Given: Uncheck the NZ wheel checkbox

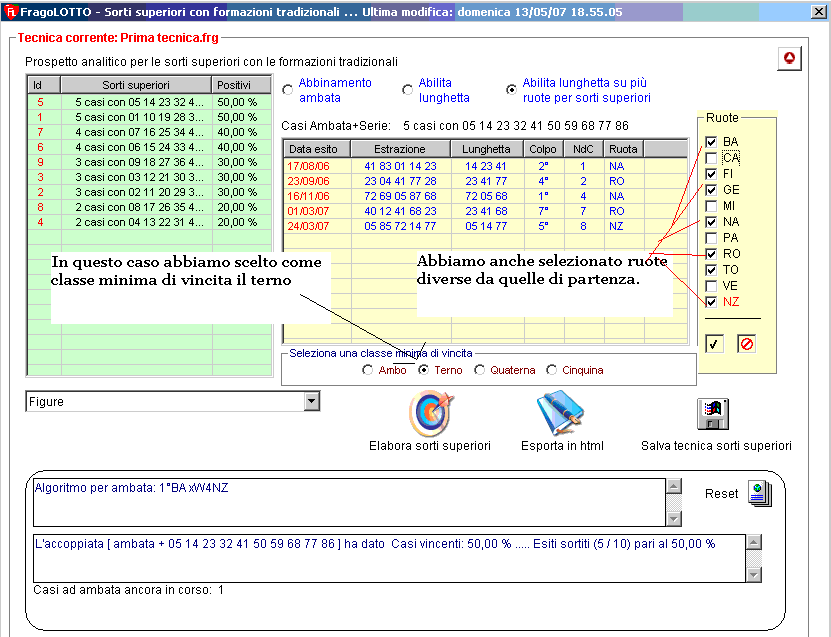Looking at the screenshot, I should [x=711, y=302].
